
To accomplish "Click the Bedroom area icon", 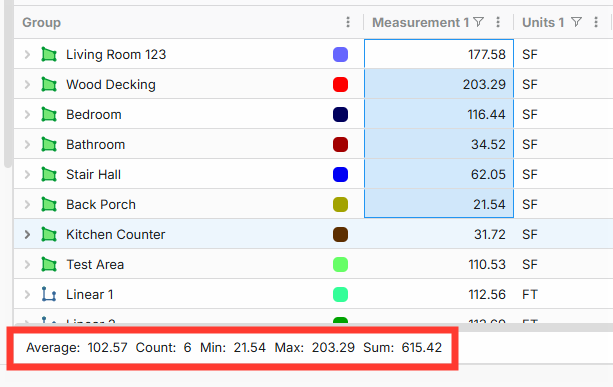I will coord(49,115).
